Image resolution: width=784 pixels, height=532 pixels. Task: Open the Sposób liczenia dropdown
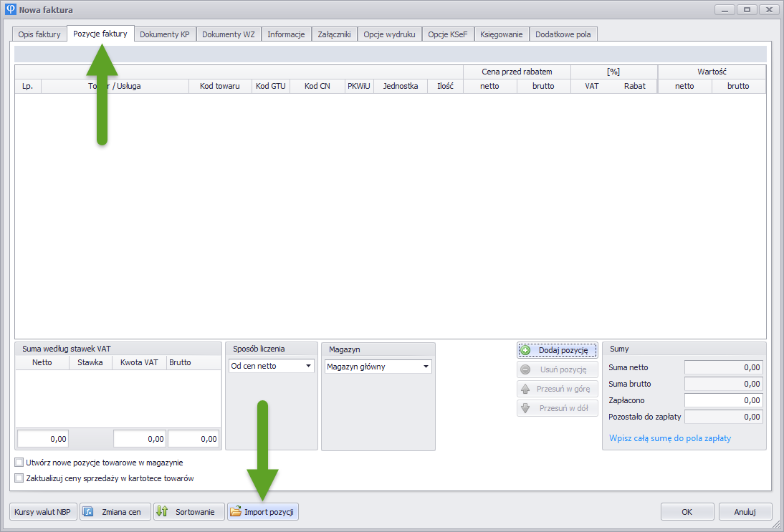(308, 367)
